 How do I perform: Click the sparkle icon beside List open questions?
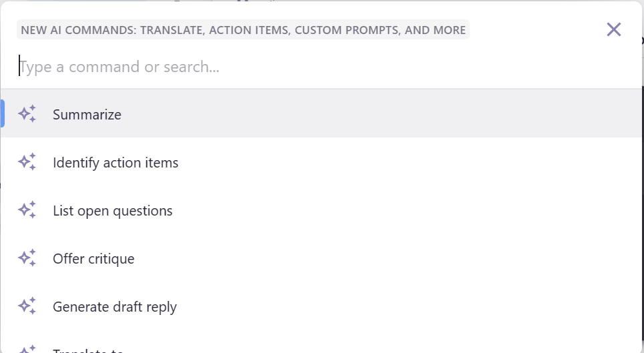pos(27,210)
